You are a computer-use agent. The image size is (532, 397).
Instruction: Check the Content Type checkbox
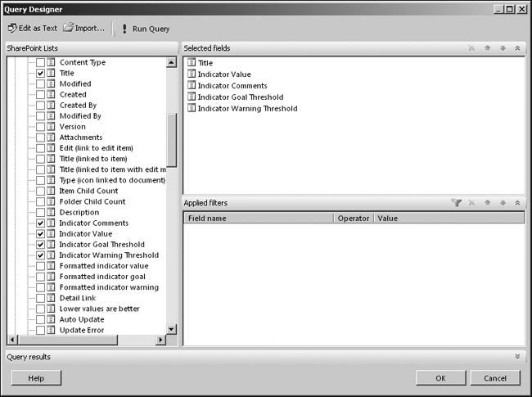click(40, 62)
